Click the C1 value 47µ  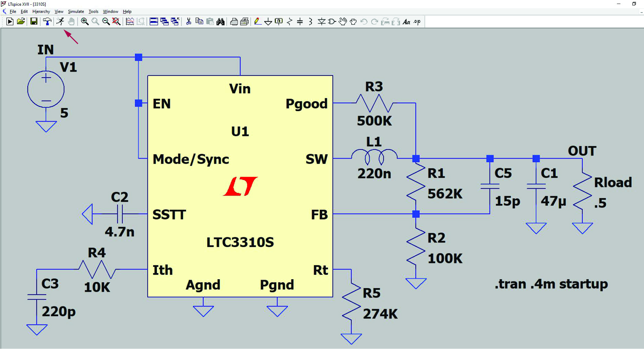click(x=553, y=201)
